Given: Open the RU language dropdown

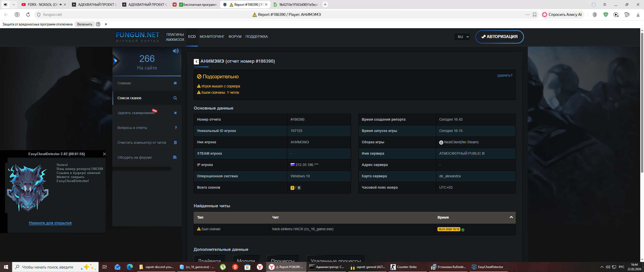Looking at the screenshot, I should tap(462, 37).
